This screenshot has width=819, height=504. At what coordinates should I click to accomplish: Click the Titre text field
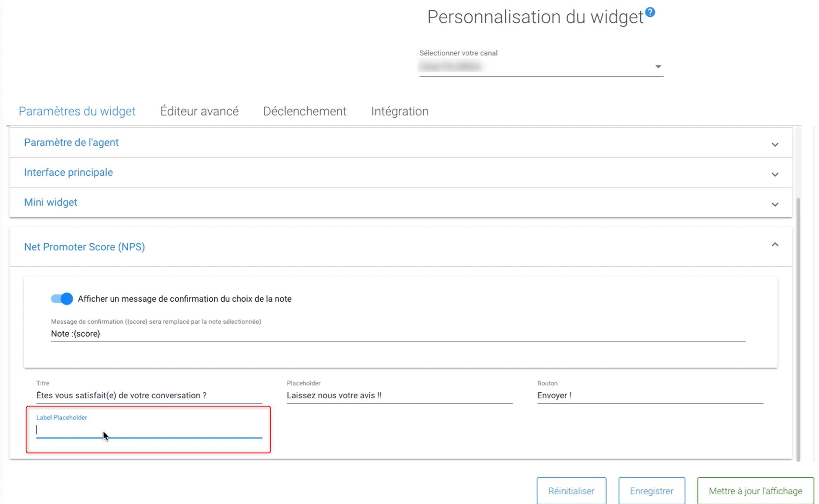pyautogui.click(x=149, y=395)
